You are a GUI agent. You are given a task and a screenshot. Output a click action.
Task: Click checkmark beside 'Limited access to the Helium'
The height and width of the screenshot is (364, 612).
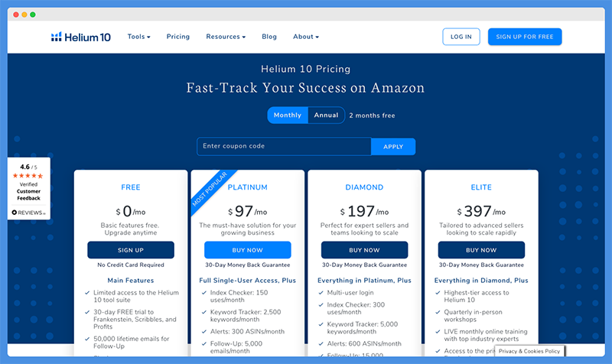coord(87,293)
